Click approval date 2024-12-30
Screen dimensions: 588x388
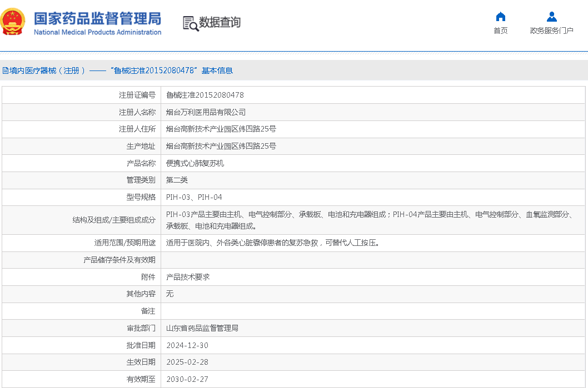click(187, 345)
